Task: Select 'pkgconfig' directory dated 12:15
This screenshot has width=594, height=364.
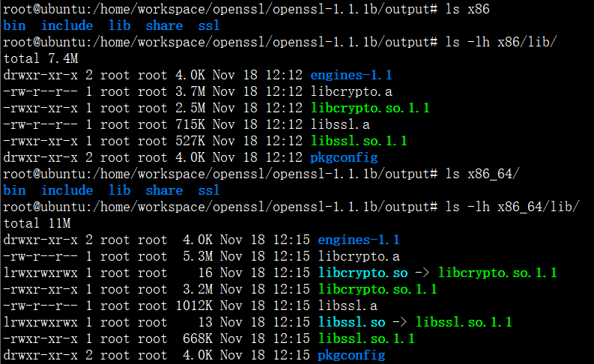Action: 351,355
